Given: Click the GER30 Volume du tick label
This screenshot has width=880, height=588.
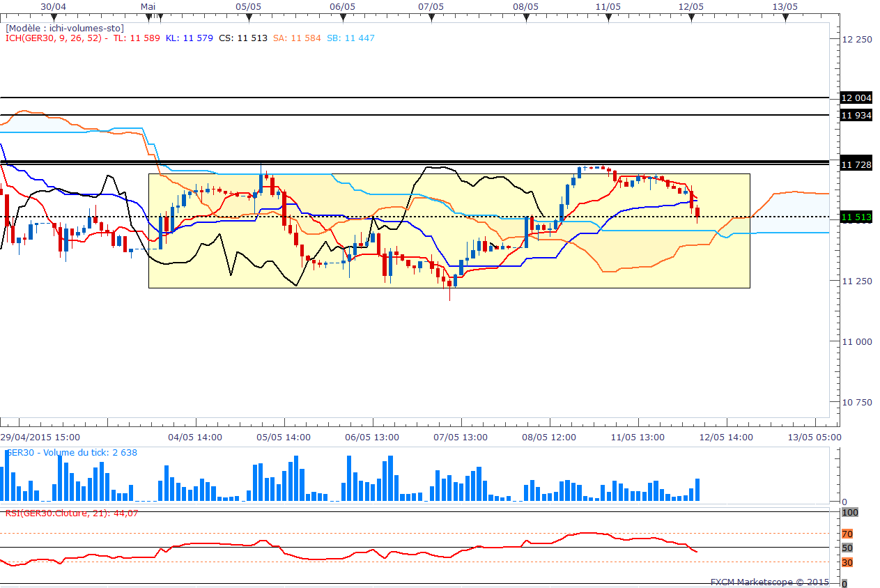Looking at the screenshot, I should pos(71,453).
